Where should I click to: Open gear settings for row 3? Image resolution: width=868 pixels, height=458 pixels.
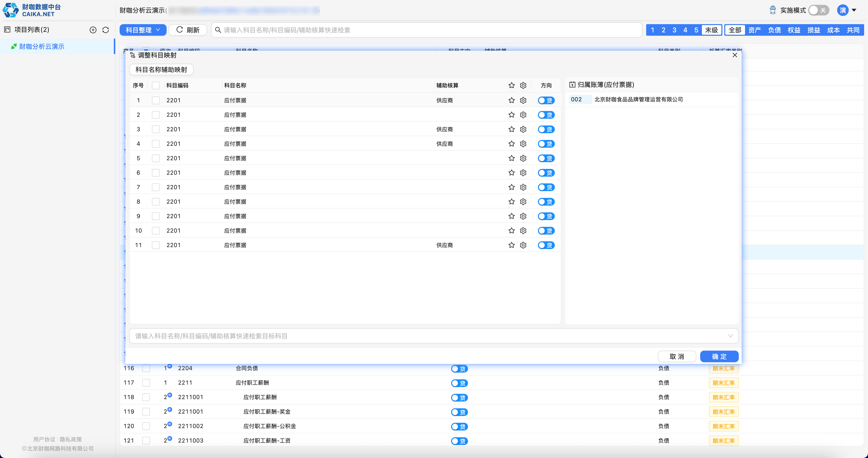tap(523, 129)
